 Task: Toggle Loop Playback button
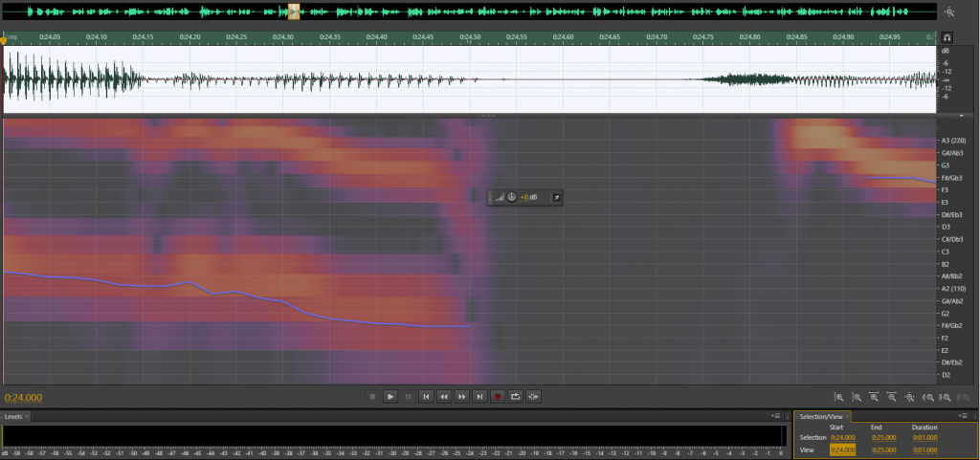pyautogui.click(x=516, y=396)
